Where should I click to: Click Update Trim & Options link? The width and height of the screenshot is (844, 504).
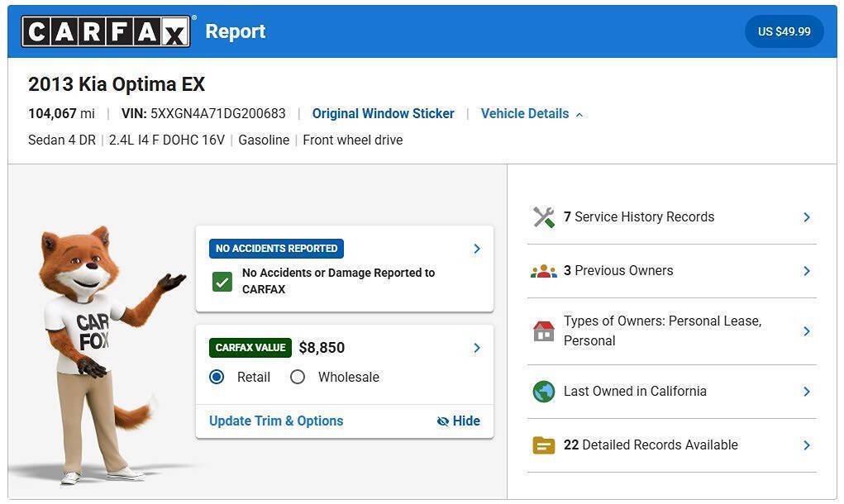coord(276,421)
